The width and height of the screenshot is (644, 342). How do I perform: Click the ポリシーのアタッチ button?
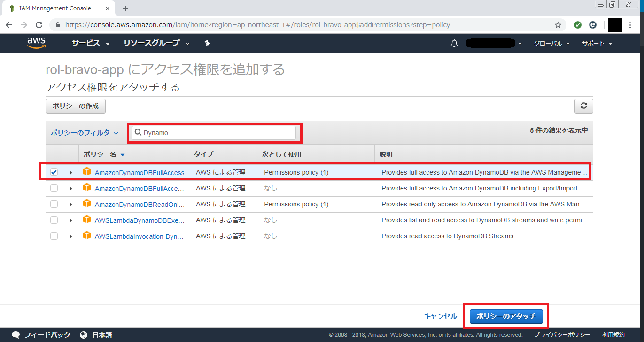pyautogui.click(x=506, y=316)
